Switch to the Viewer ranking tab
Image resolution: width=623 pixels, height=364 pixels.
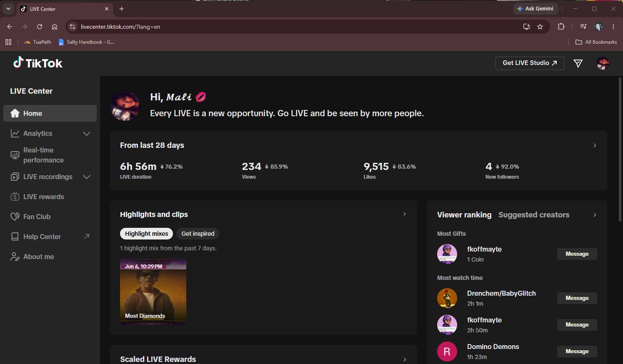coord(464,215)
